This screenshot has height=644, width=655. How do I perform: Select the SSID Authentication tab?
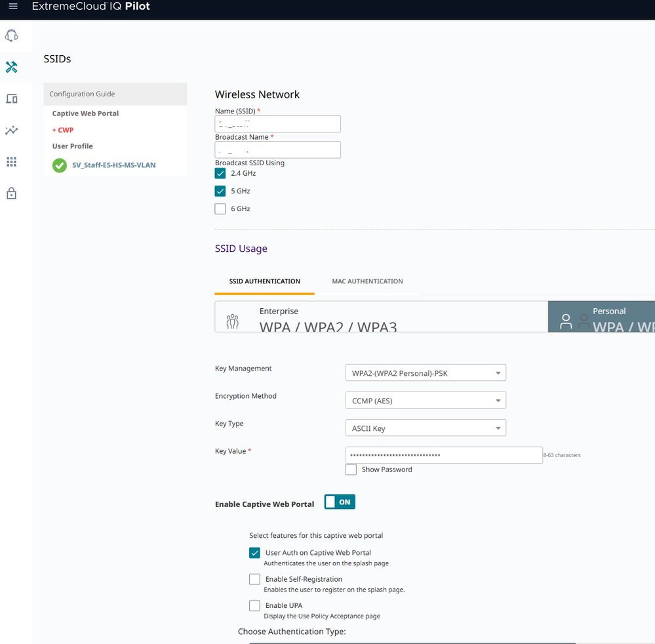coord(264,281)
